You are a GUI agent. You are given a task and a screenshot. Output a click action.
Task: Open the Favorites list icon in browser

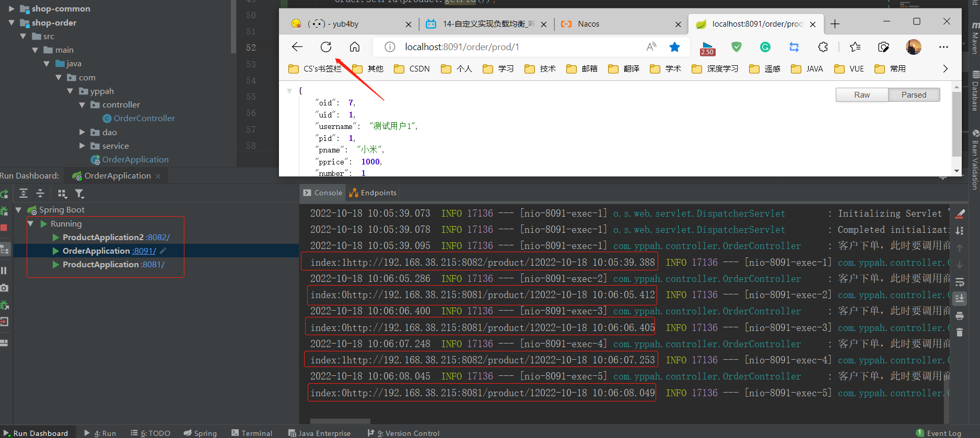(x=855, y=47)
